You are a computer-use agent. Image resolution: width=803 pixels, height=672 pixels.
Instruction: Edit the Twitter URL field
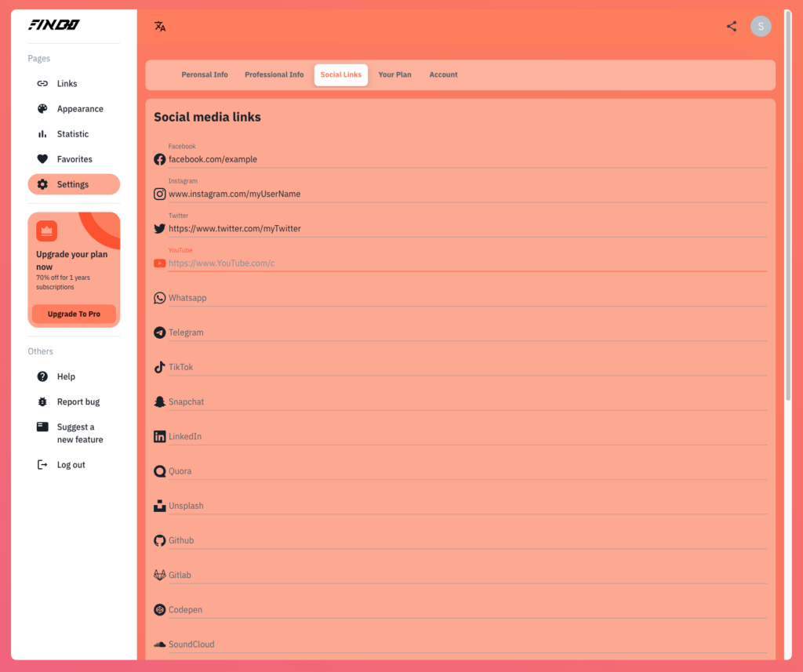coord(467,228)
